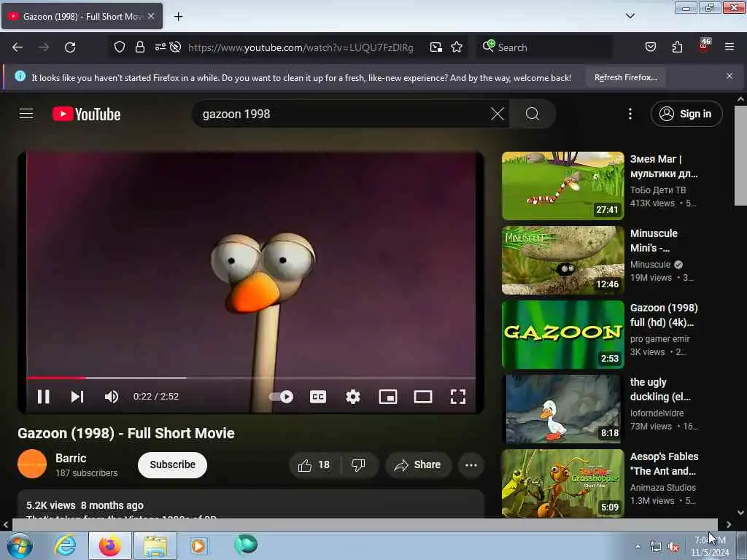The image size is (747, 560).
Task: Open Barric channel avatar
Action: 32,464
